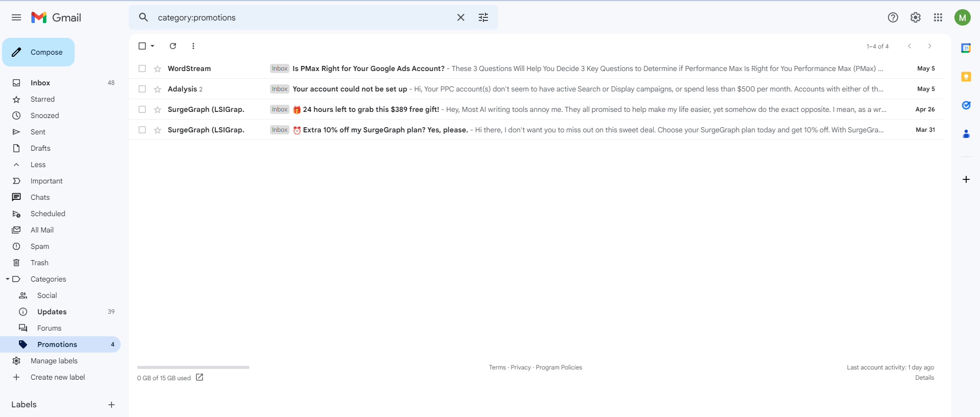The image size is (980, 417).
Task: Click the storage usage progress bar
Action: [193, 367]
